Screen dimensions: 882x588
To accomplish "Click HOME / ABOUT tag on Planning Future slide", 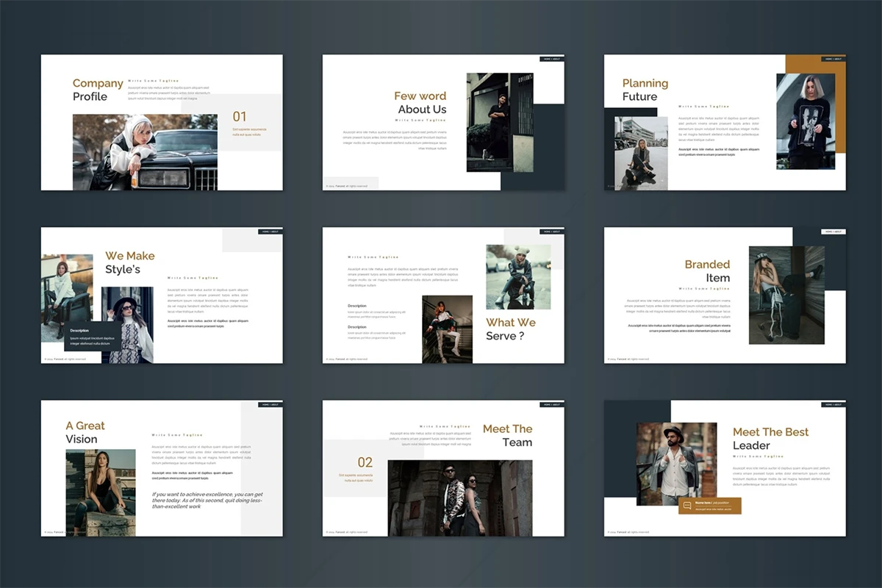I will pyautogui.click(x=833, y=59).
